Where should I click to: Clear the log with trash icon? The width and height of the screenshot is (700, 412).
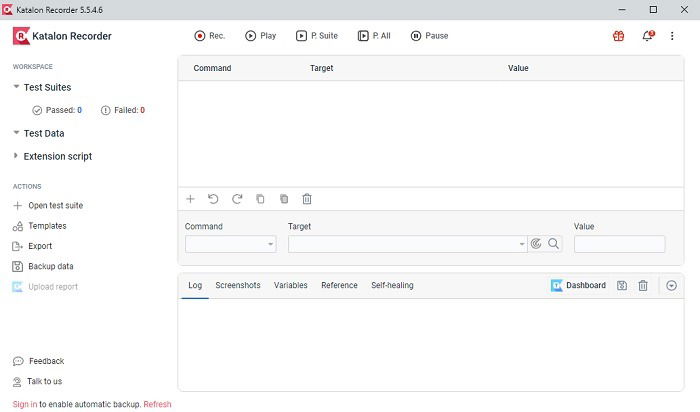643,286
